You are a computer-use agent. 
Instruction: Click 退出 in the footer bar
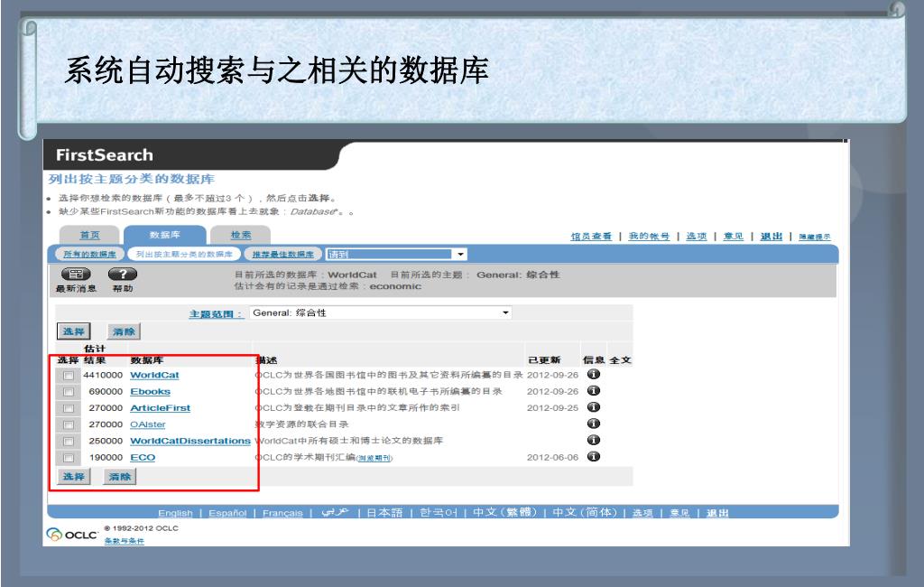click(x=717, y=513)
